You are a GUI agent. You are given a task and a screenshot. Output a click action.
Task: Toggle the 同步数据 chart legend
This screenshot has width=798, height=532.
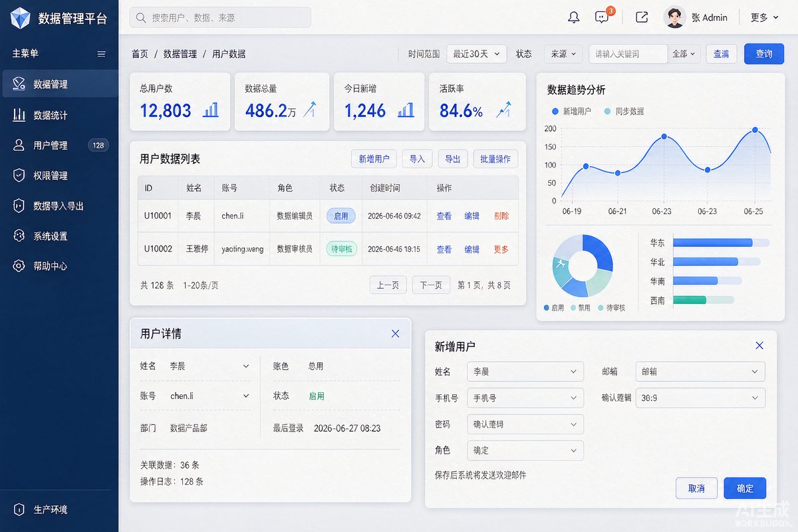pos(624,111)
